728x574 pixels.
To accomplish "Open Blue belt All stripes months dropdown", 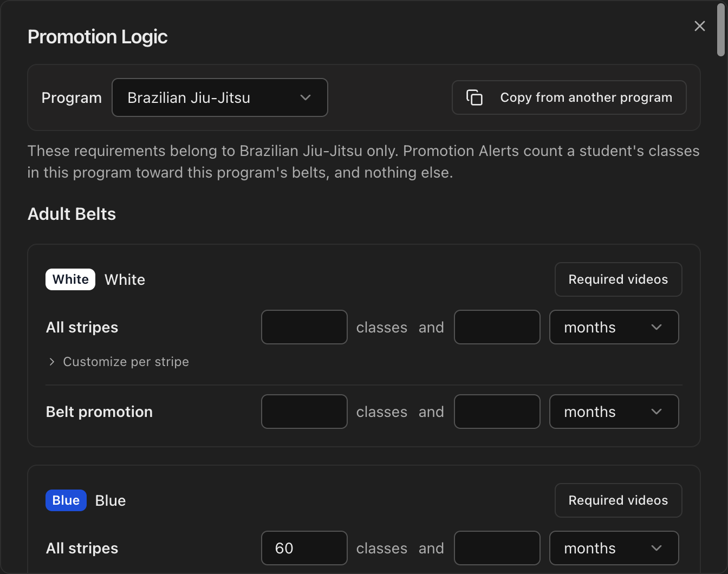I will click(x=614, y=548).
